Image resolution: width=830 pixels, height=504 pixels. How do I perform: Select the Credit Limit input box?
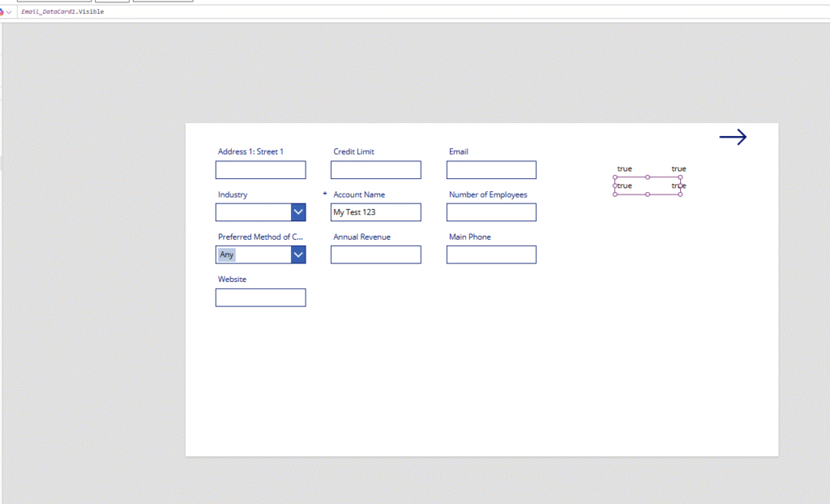click(376, 170)
